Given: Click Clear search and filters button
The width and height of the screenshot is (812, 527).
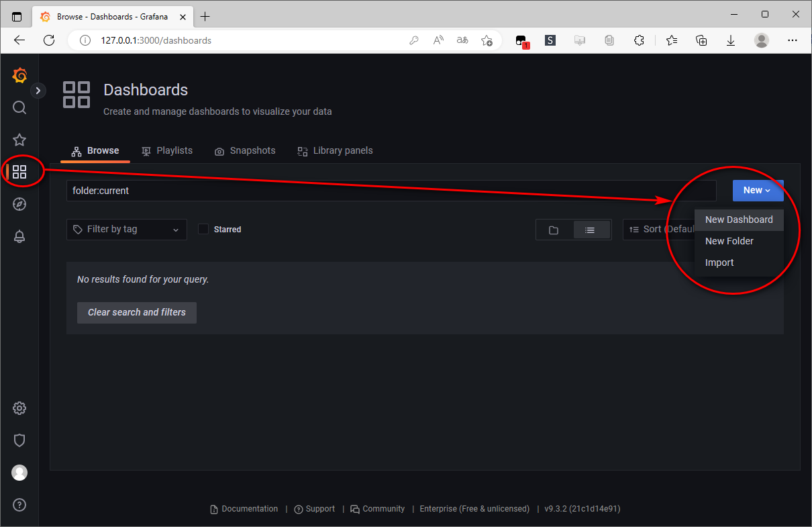Looking at the screenshot, I should pyautogui.click(x=137, y=312).
